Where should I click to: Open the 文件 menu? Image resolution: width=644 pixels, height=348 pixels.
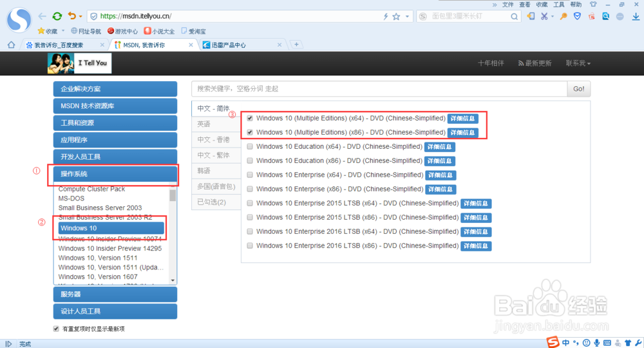[508, 5]
